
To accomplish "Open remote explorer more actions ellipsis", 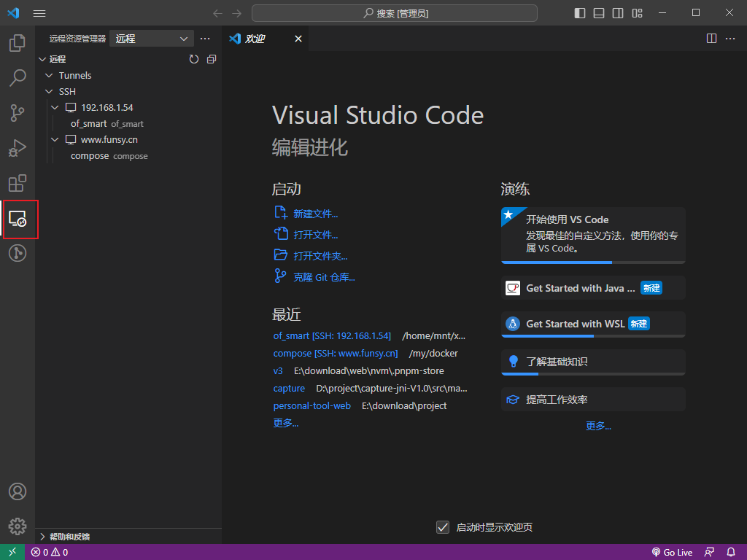I will coord(205,39).
